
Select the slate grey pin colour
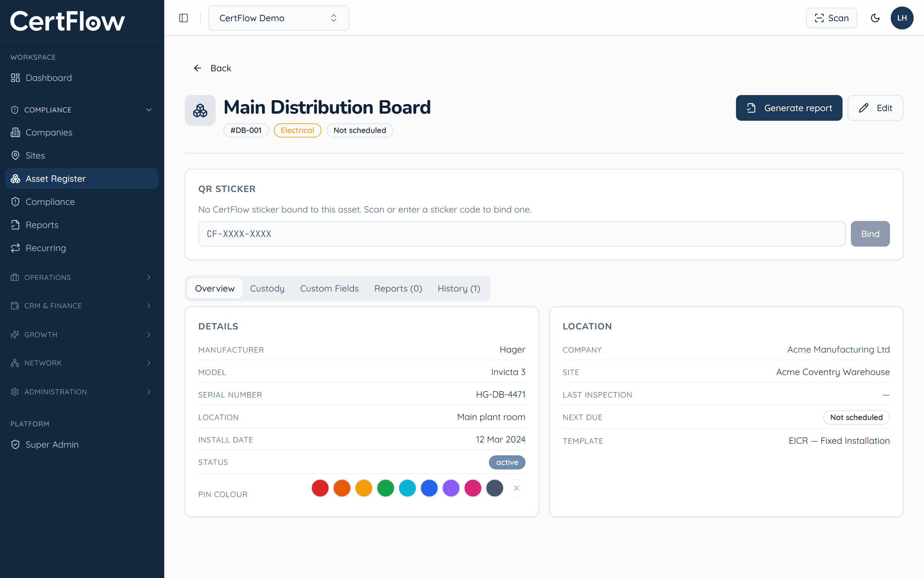[494, 488]
